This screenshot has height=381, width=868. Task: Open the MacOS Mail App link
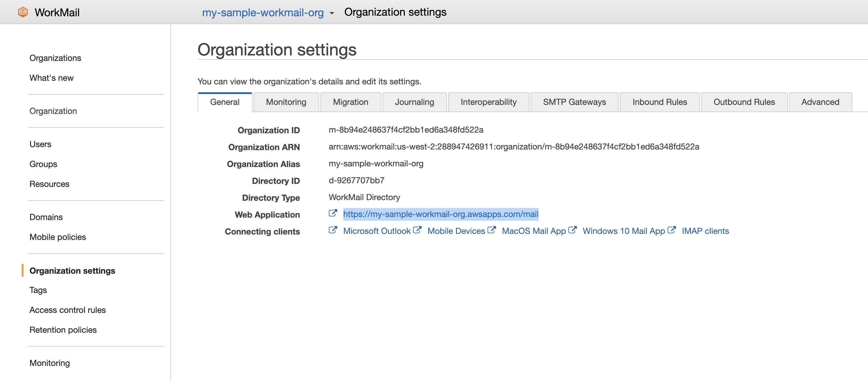pyautogui.click(x=534, y=231)
